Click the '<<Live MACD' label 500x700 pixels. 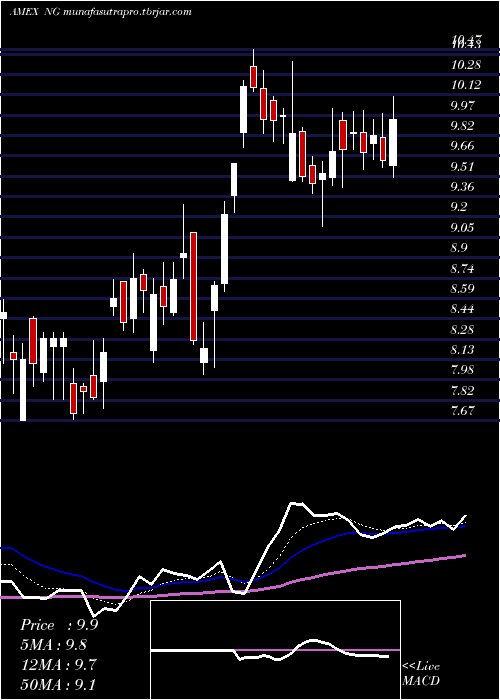click(x=421, y=674)
